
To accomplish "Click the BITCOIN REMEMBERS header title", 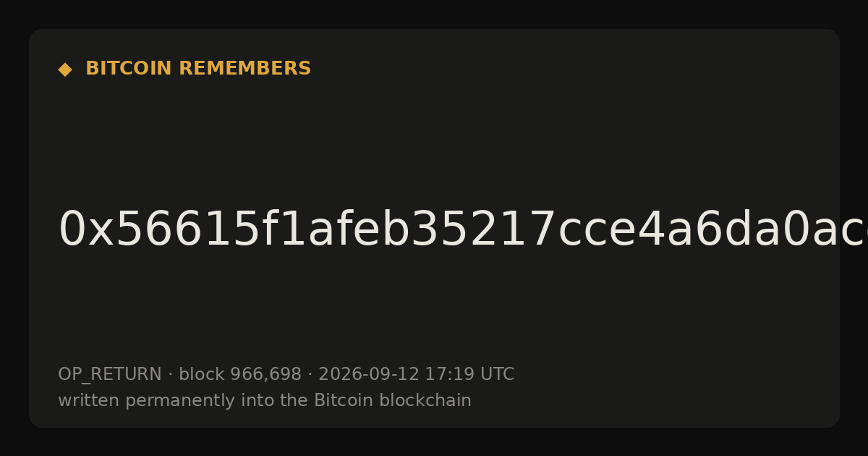I will [x=198, y=69].
